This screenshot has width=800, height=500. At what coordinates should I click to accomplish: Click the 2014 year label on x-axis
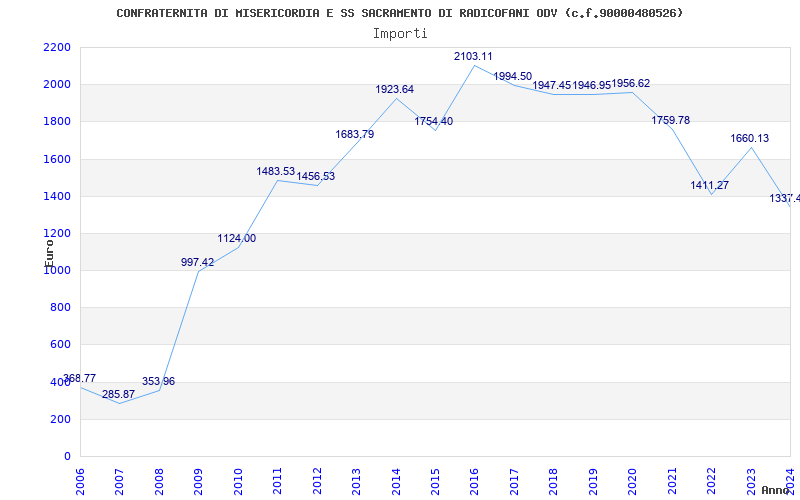tap(394, 481)
